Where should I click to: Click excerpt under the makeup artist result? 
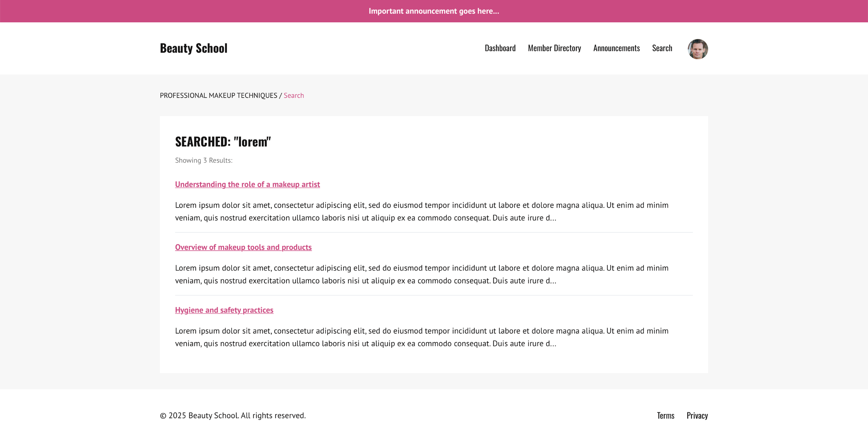(x=421, y=211)
